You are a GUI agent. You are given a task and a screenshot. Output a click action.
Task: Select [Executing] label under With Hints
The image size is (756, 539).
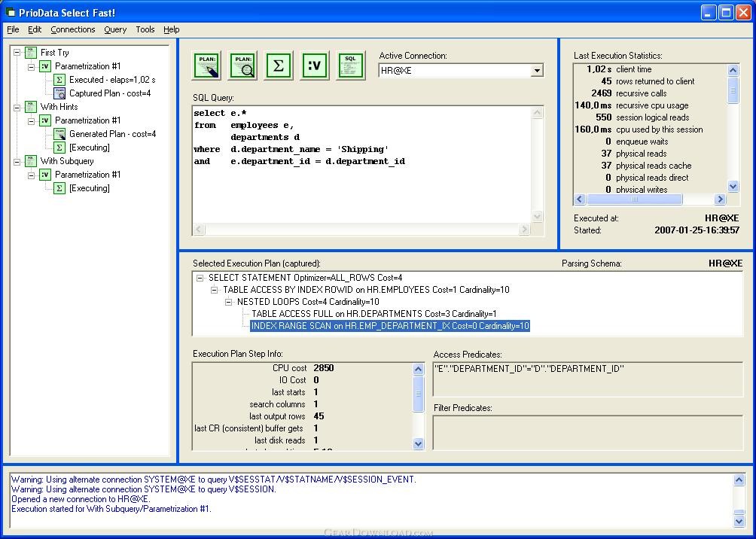coord(89,148)
